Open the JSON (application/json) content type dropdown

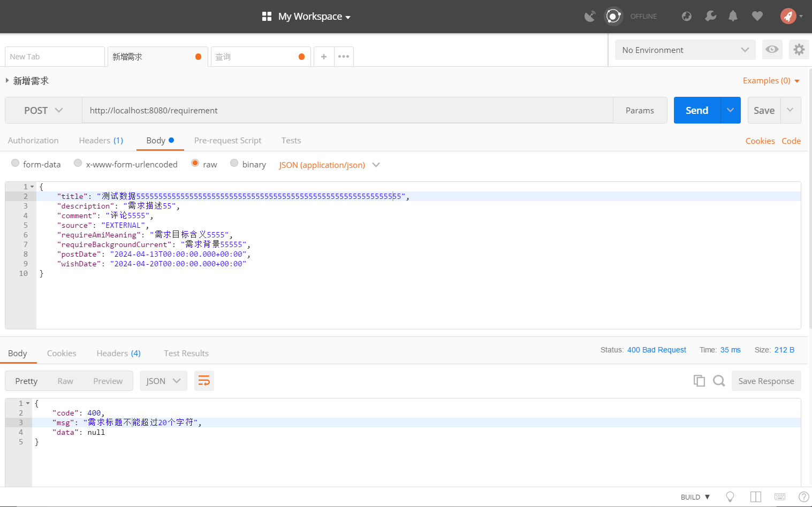(x=329, y=165)
